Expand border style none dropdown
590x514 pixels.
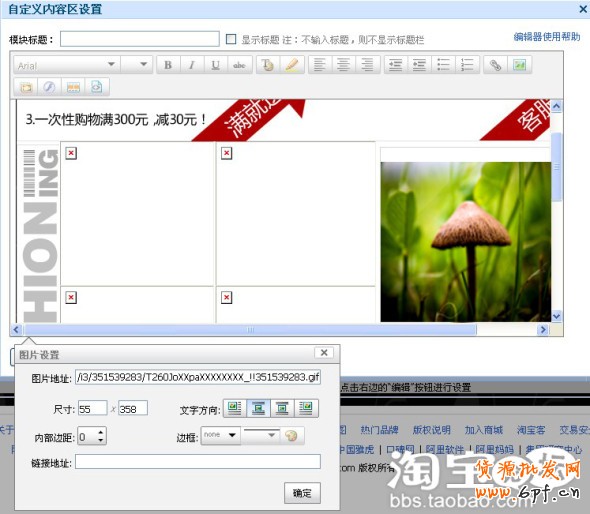(221, 435)
